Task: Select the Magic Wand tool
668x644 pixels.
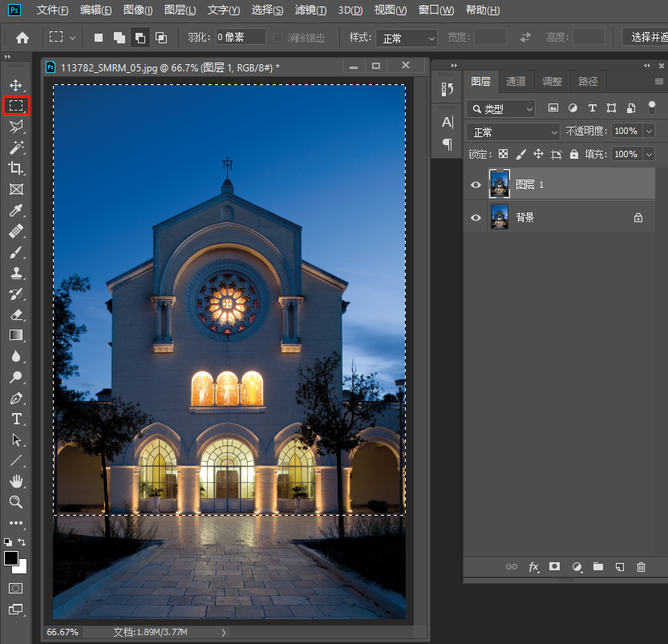Action: tap(16, 148)
